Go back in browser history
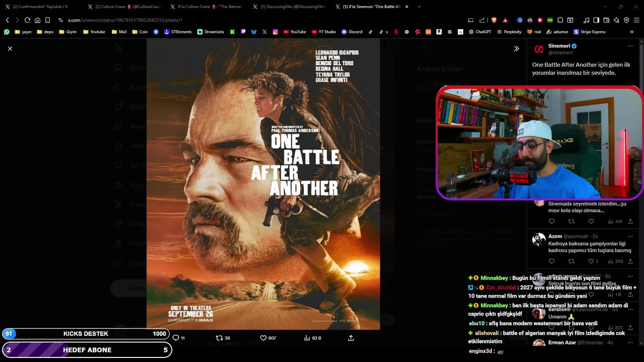Image resolution: width=644 pixels, height=362 pixels. tap(7, 20)
